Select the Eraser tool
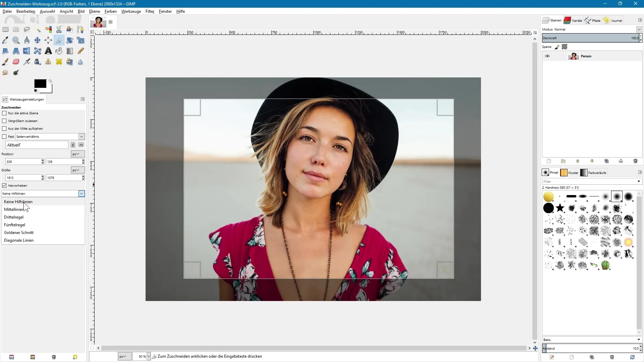The height and width of the screenshot is (362, 644). pyautogui.click(x=16, y=62)
